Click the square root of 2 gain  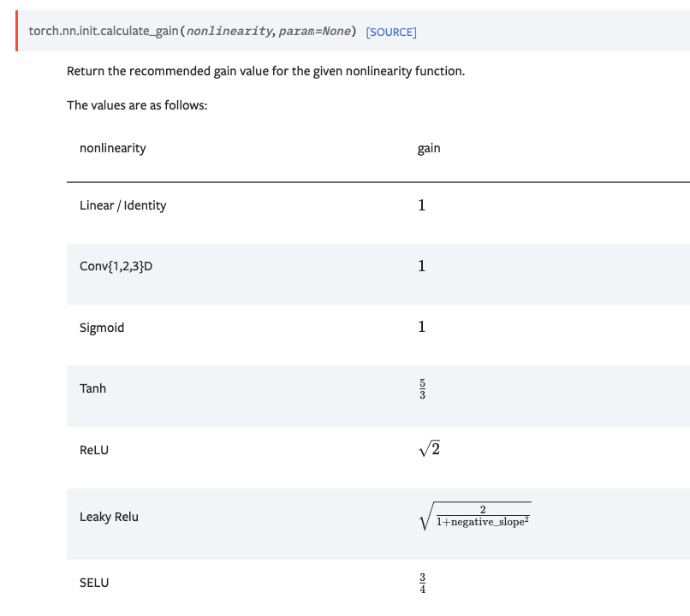click(x=430, y=448)
